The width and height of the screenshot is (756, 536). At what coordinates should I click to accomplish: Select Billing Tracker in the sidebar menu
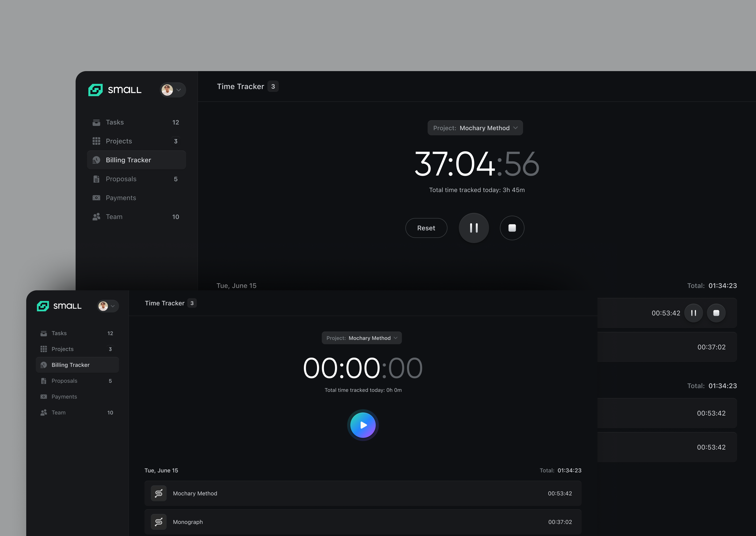coord(128,160)
